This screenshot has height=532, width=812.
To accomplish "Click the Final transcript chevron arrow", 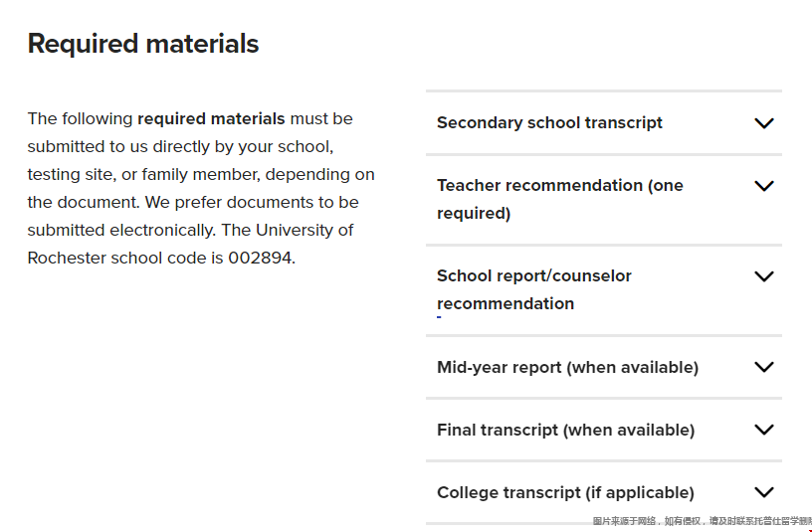I will [763, 430].
